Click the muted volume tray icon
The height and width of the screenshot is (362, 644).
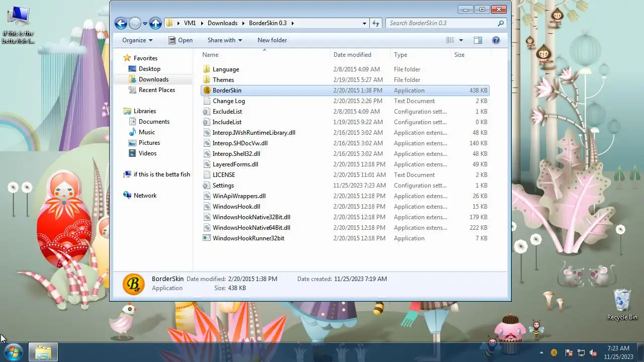pos(593,353)
